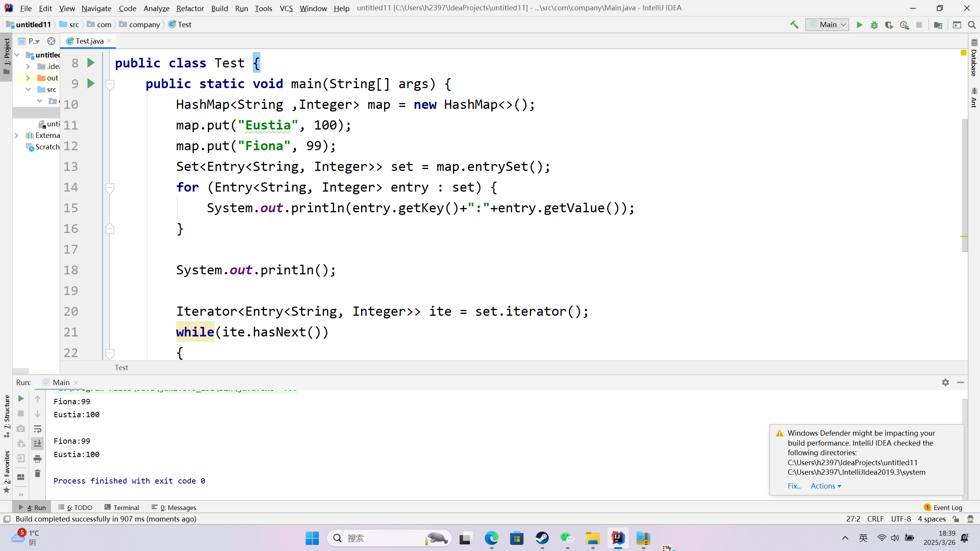The height and width of the screenshot is (551, 980).
Task: Run Main with the green toolbar arrow
Action: [x=859, y=25]
